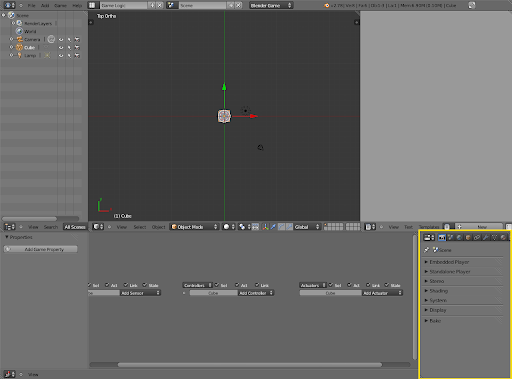Open the Object Mode dropdown
Viewport: 512px width, 379px height.
194,227
